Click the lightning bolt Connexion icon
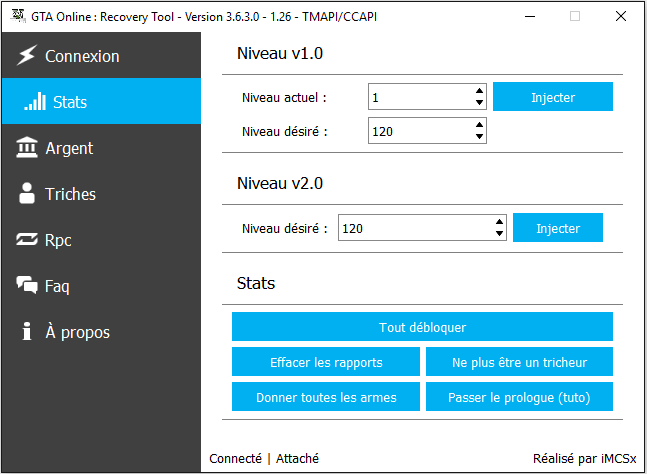This screenshot has height=474, width=647. click(x=27, y=55)
